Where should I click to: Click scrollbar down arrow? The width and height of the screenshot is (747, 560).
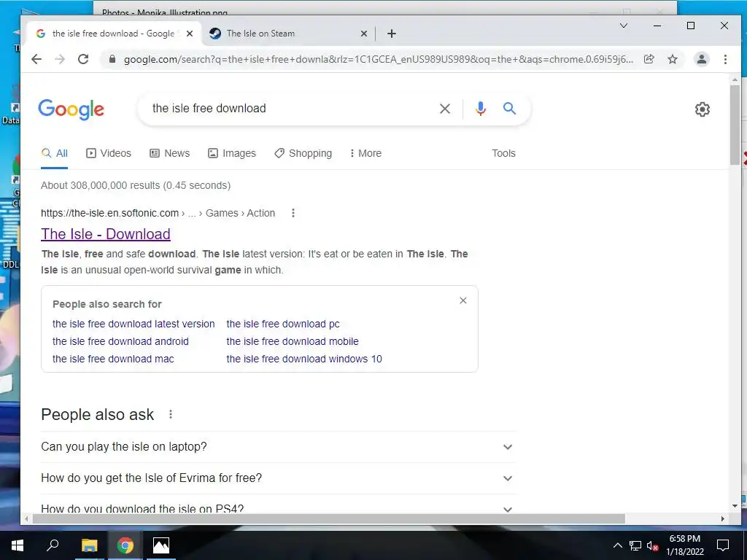pos(735,506)
